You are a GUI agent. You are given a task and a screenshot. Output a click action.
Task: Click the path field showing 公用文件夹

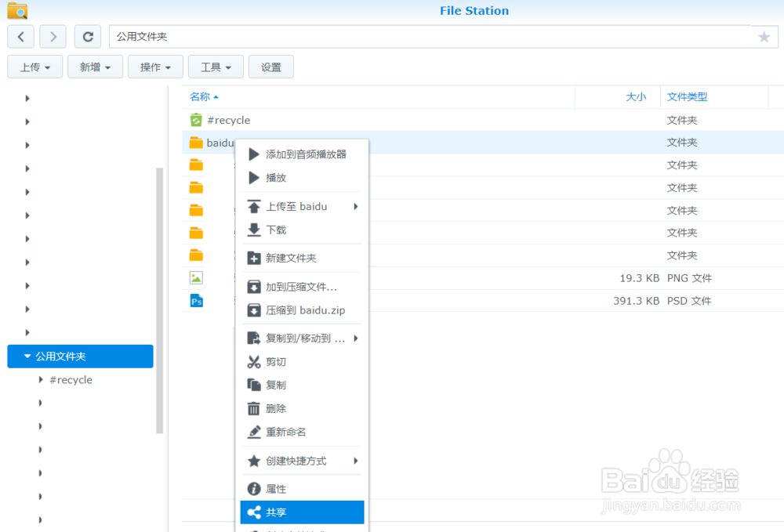tap(235, 36)
